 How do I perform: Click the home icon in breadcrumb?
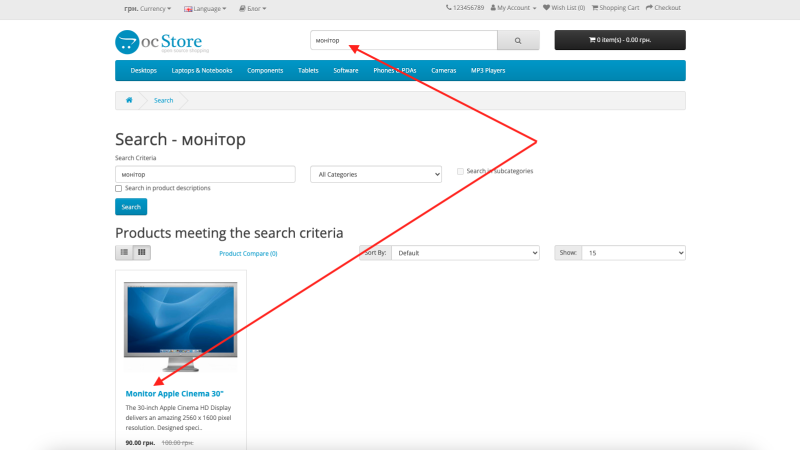tap(129, 100)
